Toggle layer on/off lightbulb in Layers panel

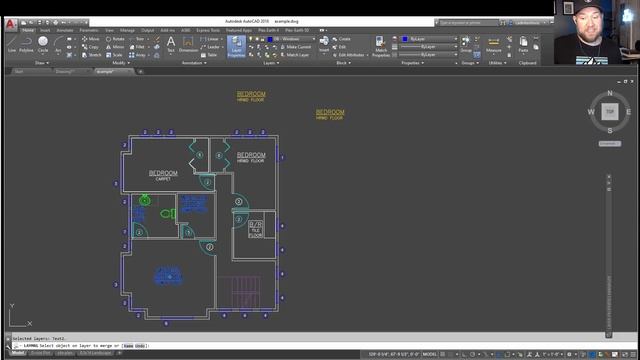[x=251, y=39]
